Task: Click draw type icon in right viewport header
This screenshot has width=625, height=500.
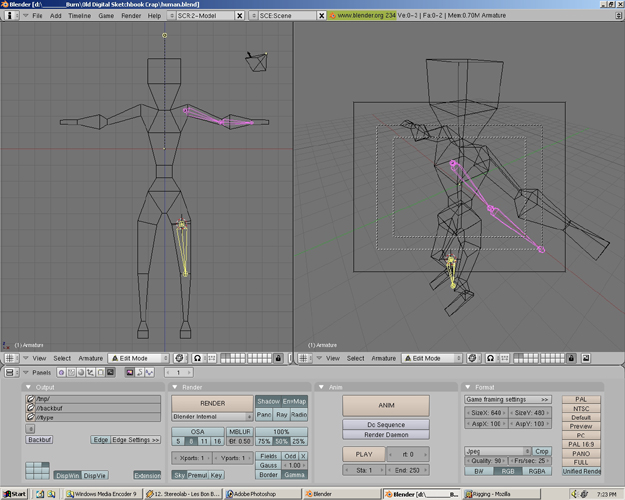Action: 472,358
